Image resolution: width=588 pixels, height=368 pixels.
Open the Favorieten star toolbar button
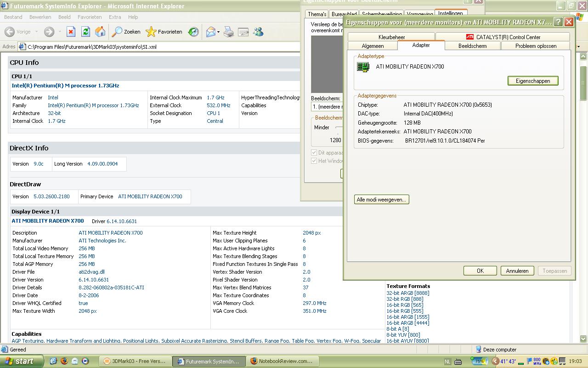164,32
